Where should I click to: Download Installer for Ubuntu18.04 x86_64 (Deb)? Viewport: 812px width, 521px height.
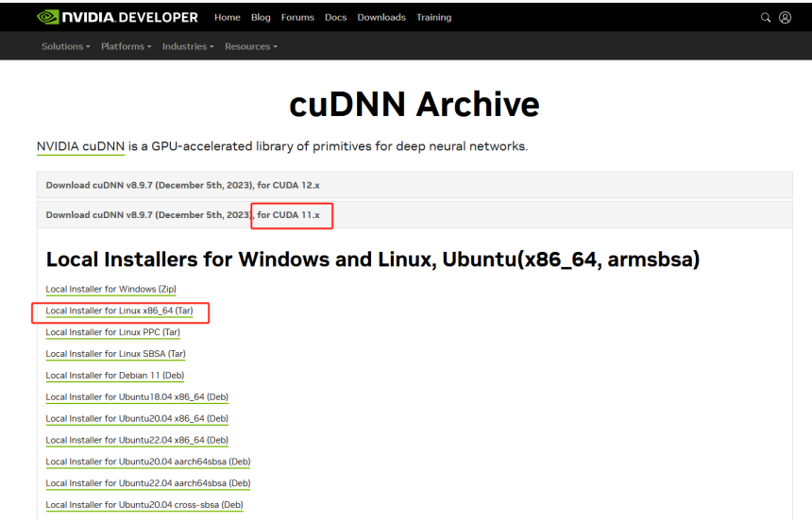[x=137, y=397]
